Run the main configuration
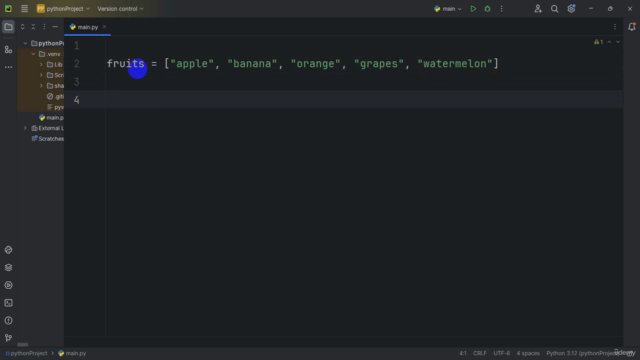The image size is (640, 360). coord(473,9)
